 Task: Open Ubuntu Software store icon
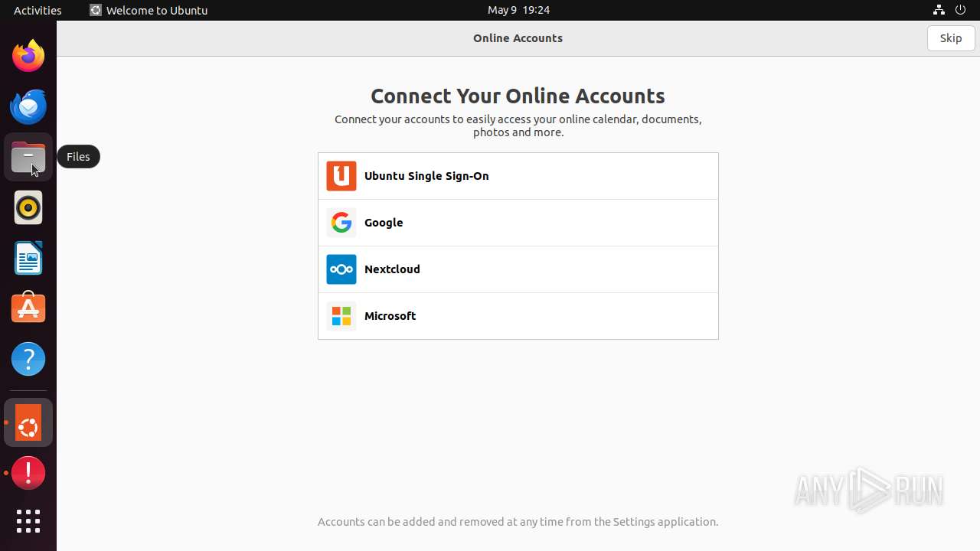point(28,308)
